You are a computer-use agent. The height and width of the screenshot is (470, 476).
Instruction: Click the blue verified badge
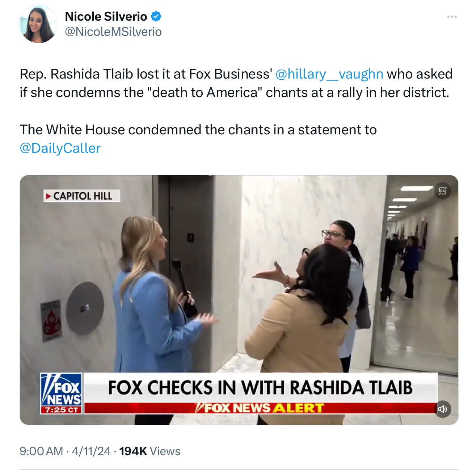156,17
